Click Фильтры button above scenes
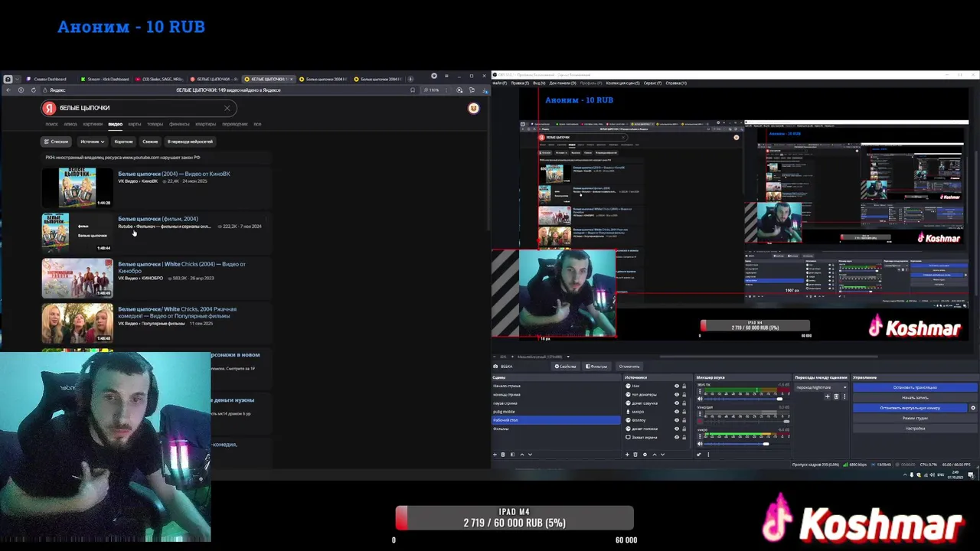This screenshot has width=980, height=551. click(x=597, y=366)
